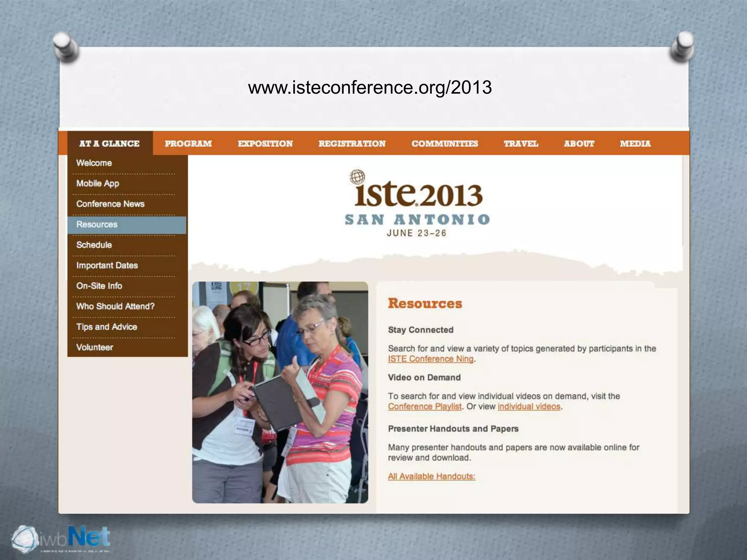Click the ISTE 2013 globe logo
747x560 pixels.
point(357,178)
